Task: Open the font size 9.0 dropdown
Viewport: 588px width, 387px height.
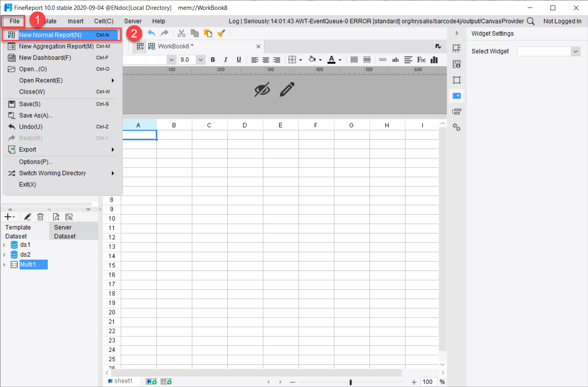Action: [x=201, y=60]
